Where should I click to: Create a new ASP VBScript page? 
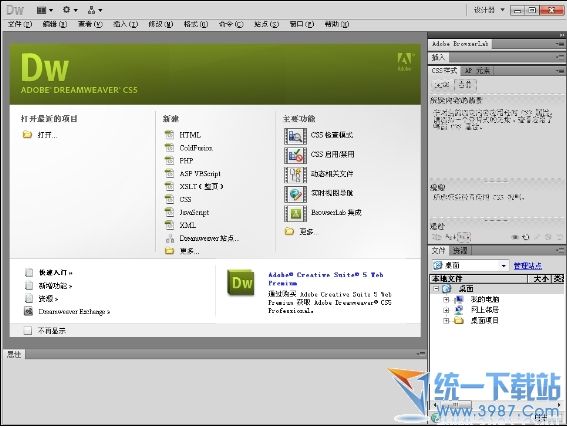[x=200, y=174]
